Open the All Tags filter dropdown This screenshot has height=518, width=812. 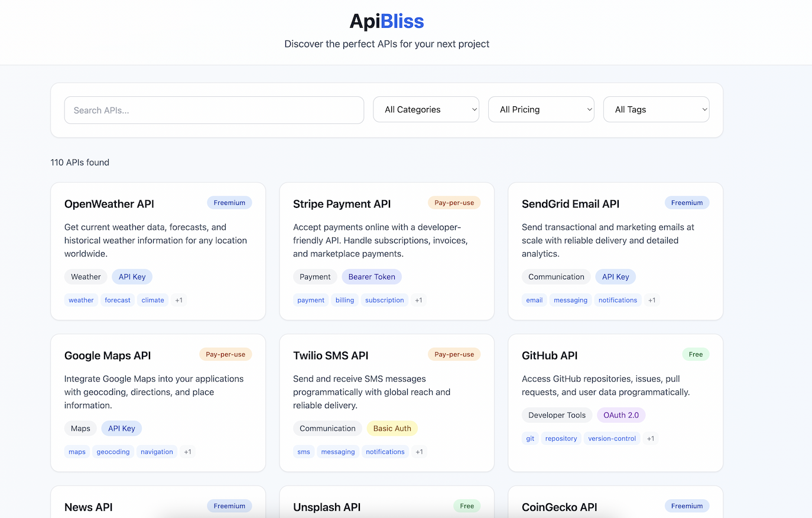point(656,110)
